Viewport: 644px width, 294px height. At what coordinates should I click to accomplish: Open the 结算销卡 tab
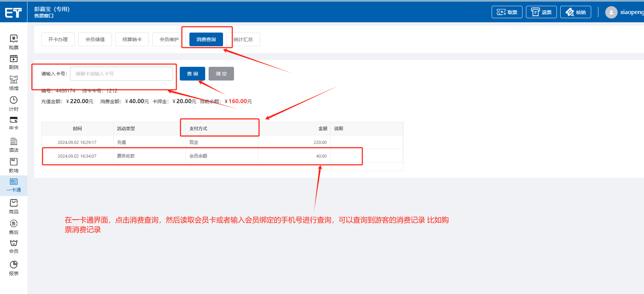(x=132, y=39)
